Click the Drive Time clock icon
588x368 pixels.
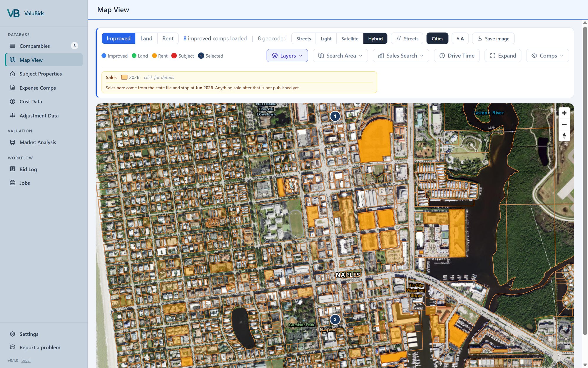(x=442, y=56)
